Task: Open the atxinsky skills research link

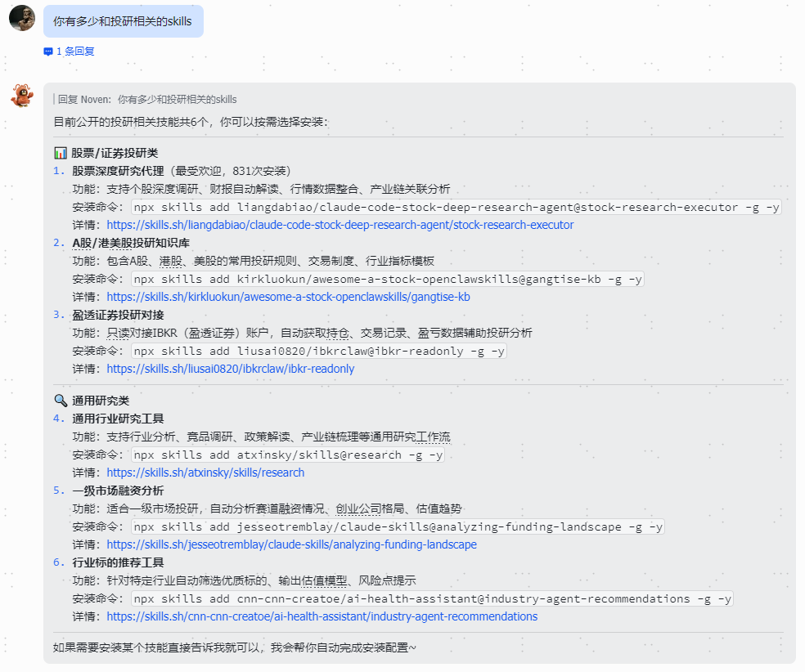Action: pyautogui.click(x=205, y=473)
